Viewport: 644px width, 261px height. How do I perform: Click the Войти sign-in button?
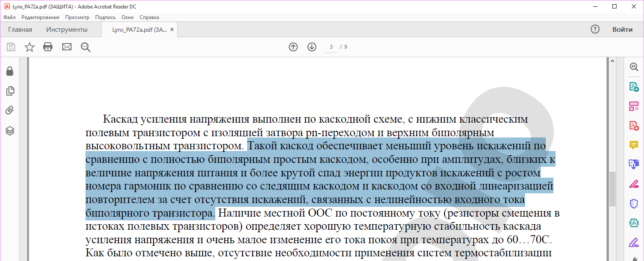pyautogui.click(x=622, y=30)
